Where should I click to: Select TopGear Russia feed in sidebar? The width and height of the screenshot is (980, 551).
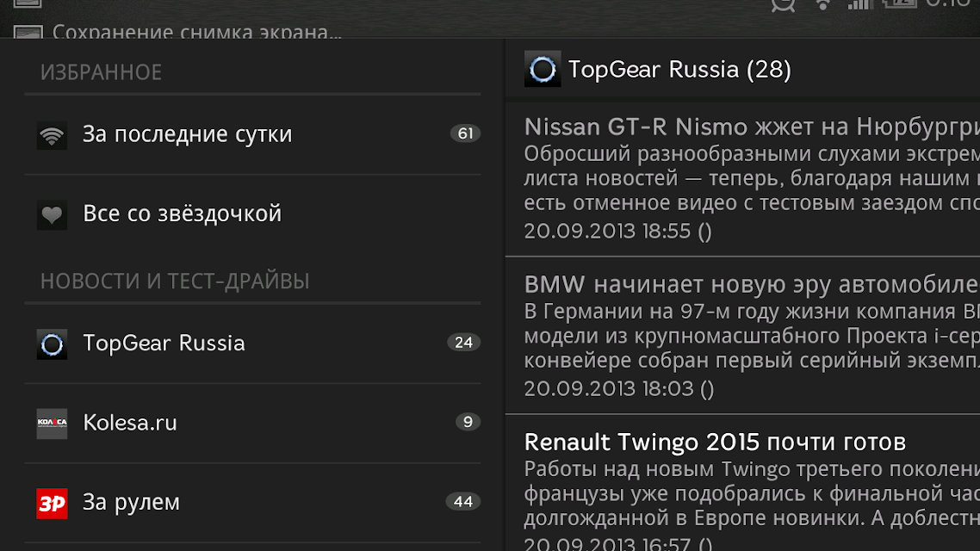coord(252,344)
